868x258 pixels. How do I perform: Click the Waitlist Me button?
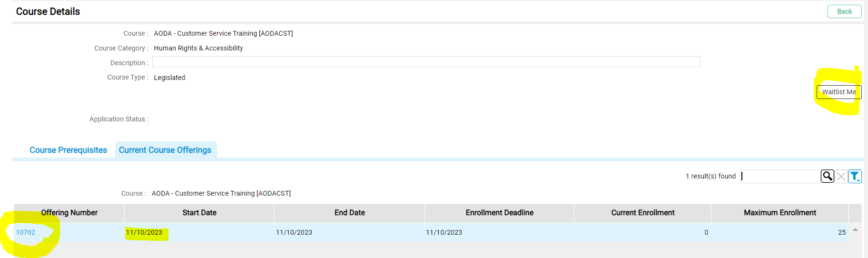click(838, 92)
